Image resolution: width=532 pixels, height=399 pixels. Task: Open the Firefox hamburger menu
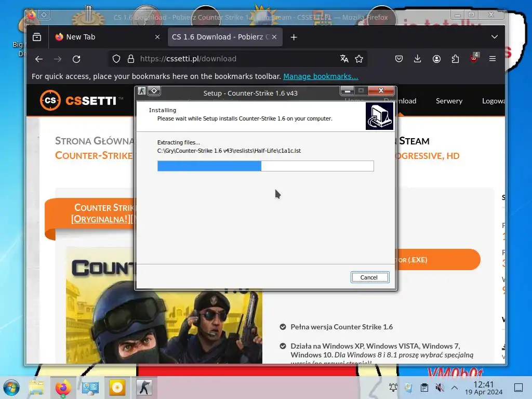(493, 59)
